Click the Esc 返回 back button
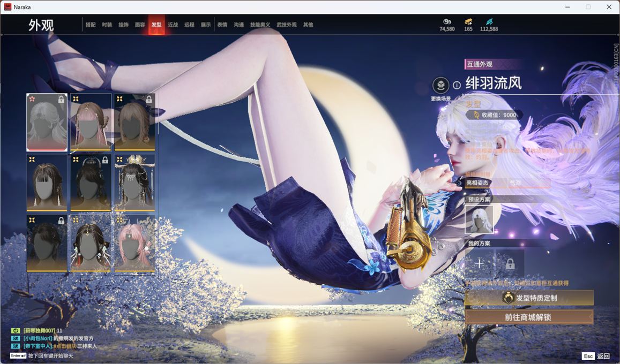620x364 pixels. pyautogui.click(x=596, y=356)
